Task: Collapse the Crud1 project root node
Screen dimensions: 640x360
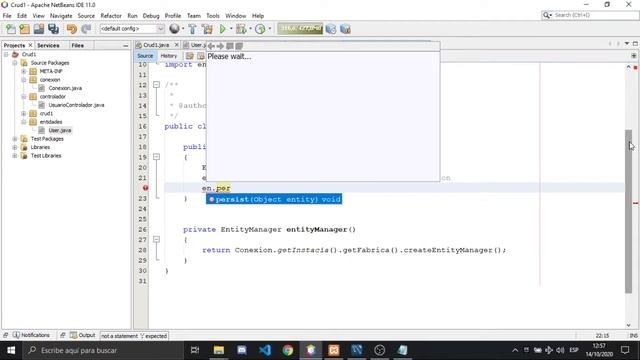Action: 6,54
